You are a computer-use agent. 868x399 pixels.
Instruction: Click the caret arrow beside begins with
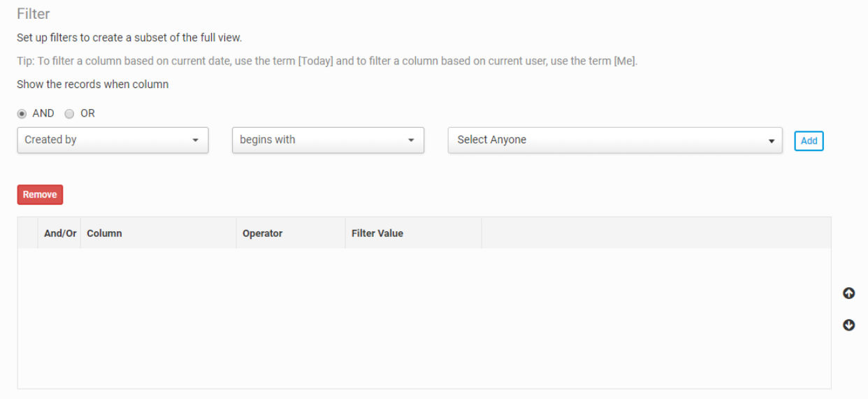pyautogui.click(x=411, y=140)
